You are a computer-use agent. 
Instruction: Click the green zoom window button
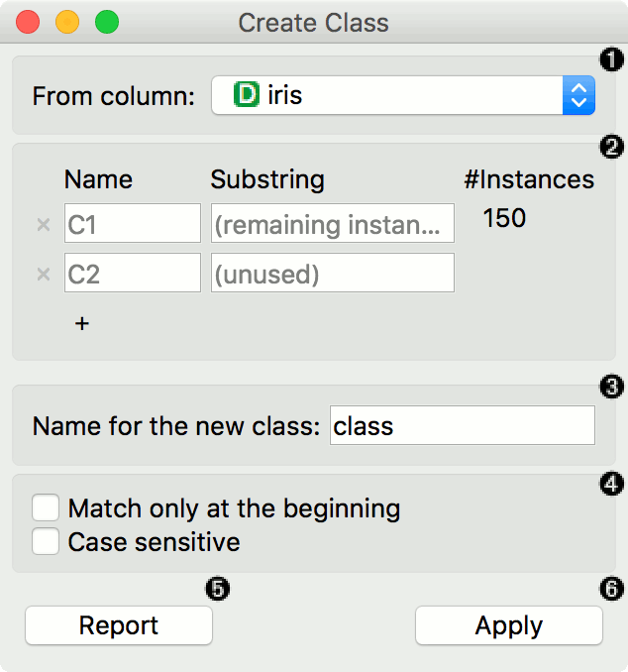(x=105, y=22)
